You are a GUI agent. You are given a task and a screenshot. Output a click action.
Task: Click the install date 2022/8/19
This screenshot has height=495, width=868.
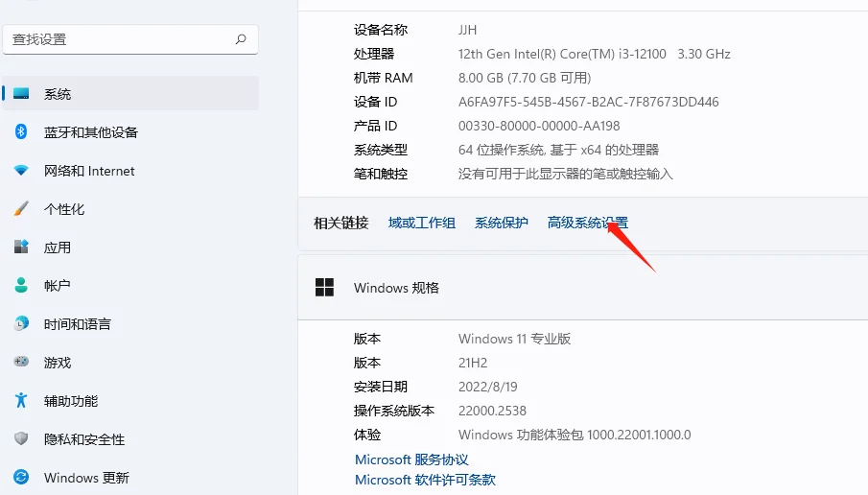pos(487,387)
